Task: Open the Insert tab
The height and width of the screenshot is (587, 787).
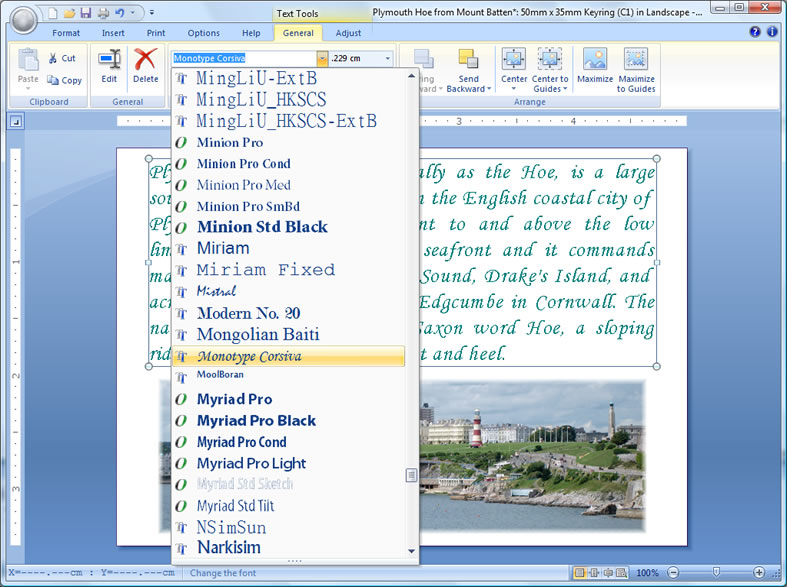Action: (113, 33)
